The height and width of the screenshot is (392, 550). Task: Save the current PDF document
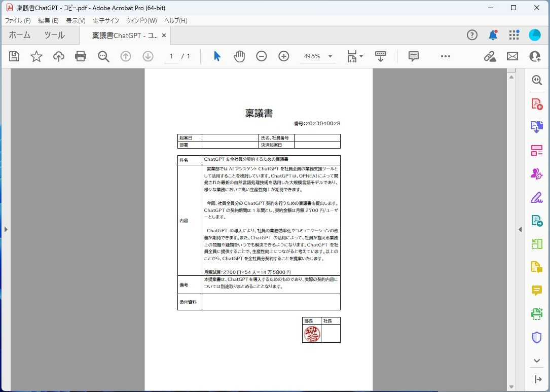[x=14, y=56]
